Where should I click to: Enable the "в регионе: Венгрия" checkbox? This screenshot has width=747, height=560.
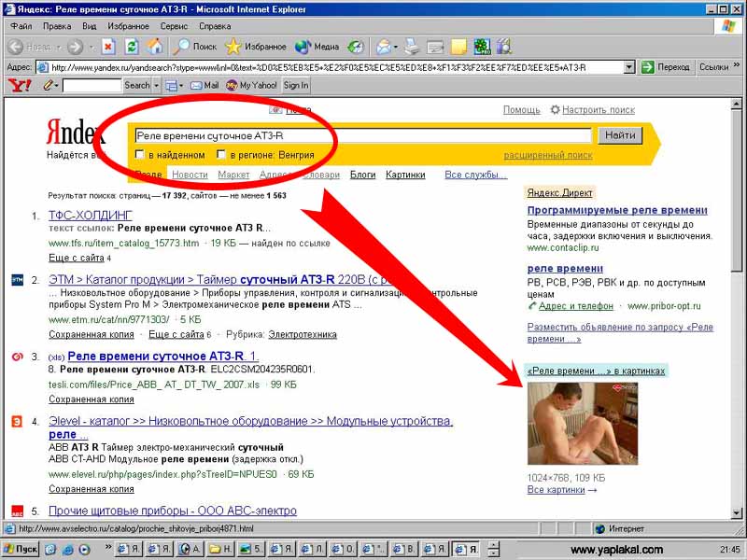click(220, 154)
